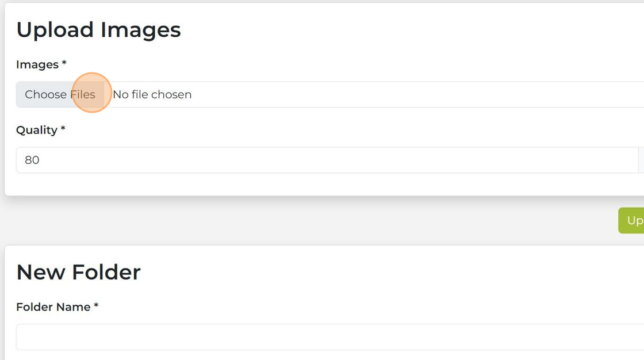This screenshot has height=360, width=644.
Task: Click the word "Upload" in the top heading
Action: (55, 30)
